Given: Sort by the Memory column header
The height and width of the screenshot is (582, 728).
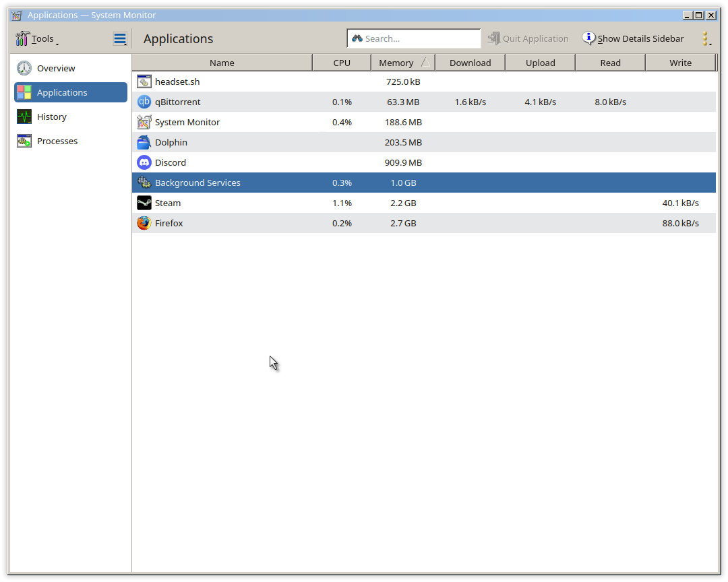Looking at the screenshot, I should 403,63.
